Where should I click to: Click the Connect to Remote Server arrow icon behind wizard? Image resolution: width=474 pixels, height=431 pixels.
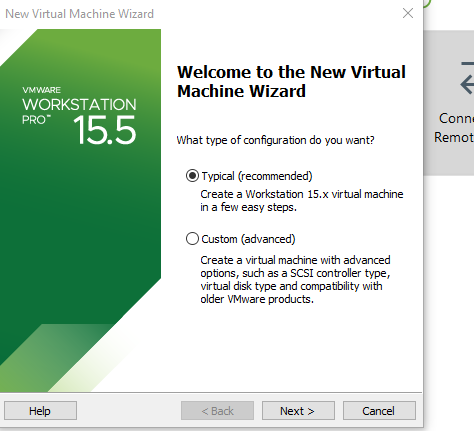click(467, 79)
